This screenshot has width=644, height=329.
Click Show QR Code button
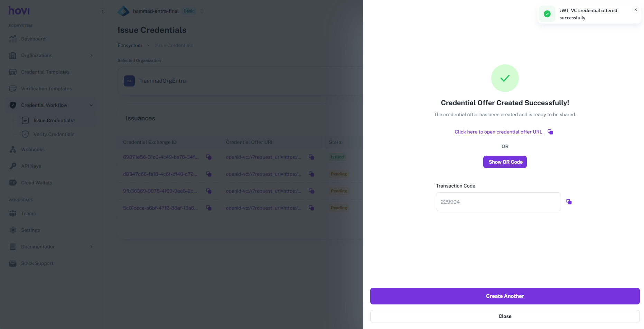point(505,162)
